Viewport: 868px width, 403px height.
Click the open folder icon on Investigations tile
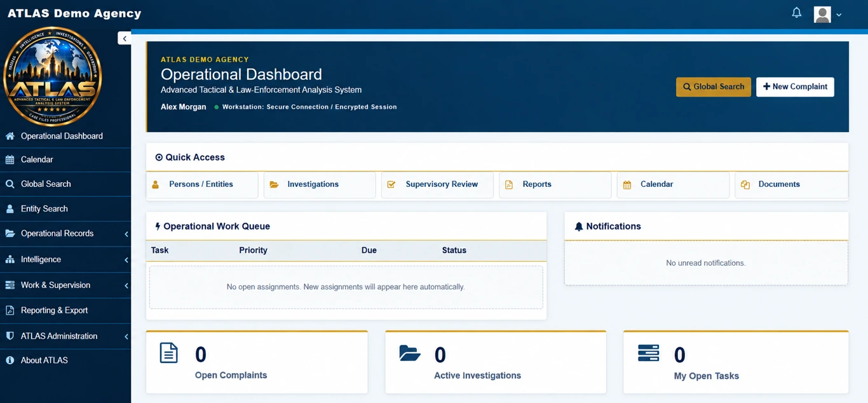(x=274, y=185)
